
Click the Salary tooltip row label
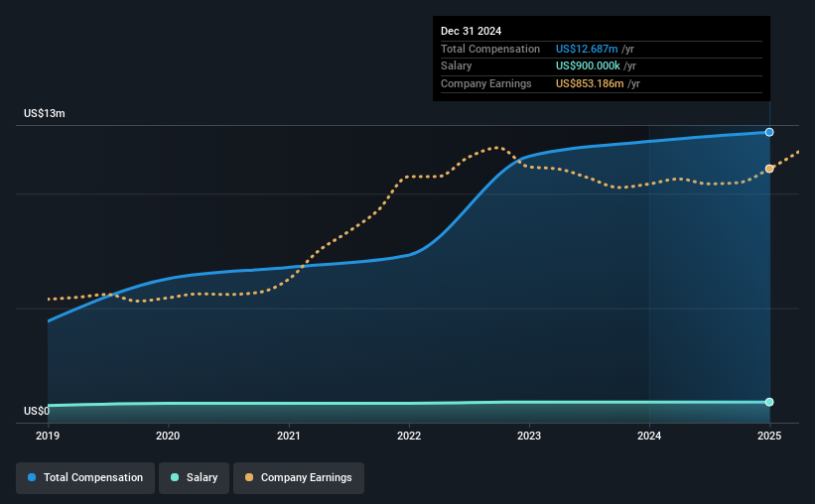point(457,66)
